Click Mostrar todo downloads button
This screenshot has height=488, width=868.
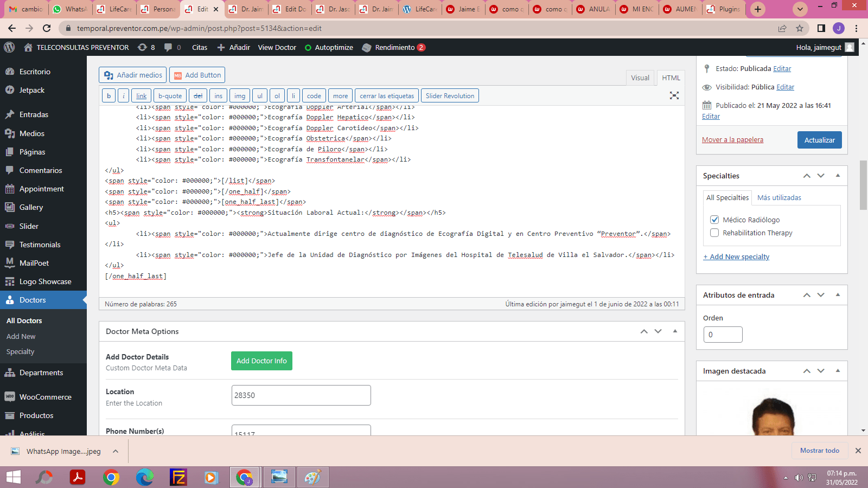point(819,451)
